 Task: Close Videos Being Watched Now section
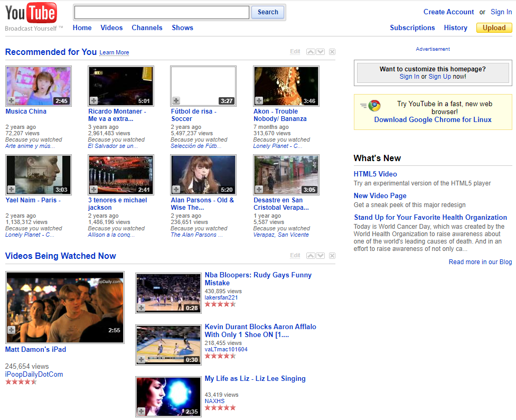coord(332,256)
